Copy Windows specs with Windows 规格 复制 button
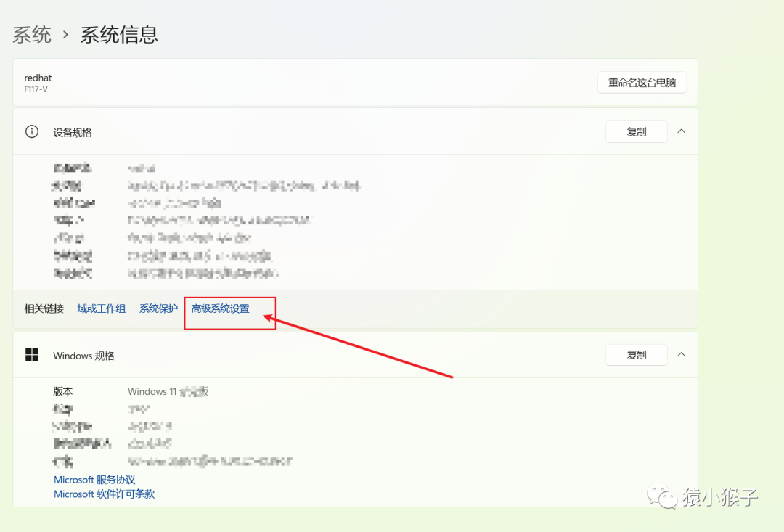 (x=637, y=355)
